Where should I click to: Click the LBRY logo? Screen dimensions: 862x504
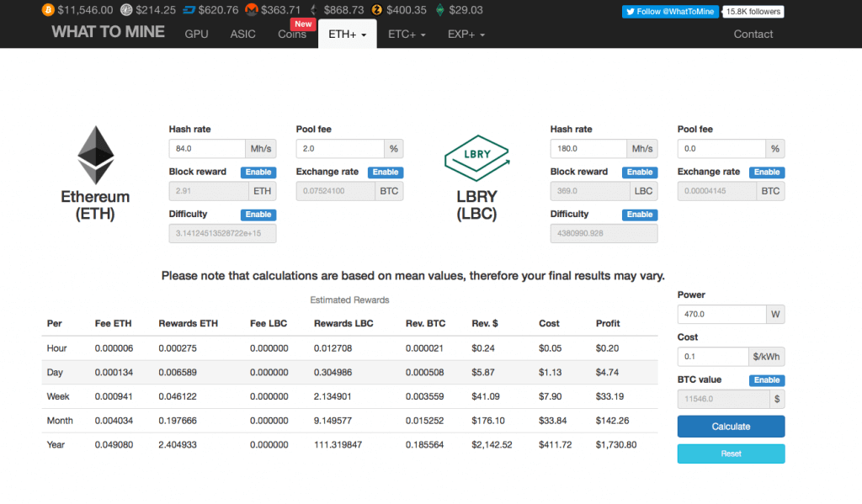pos(476,156)
